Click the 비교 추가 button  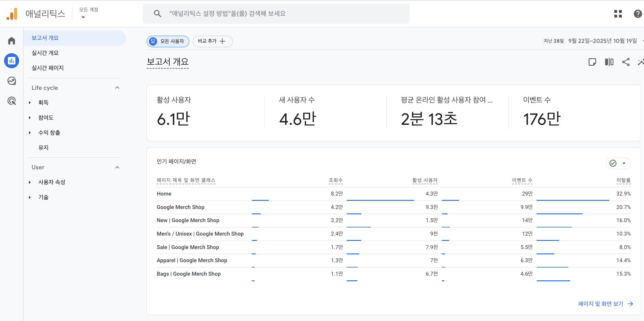(x=212, y=41)
